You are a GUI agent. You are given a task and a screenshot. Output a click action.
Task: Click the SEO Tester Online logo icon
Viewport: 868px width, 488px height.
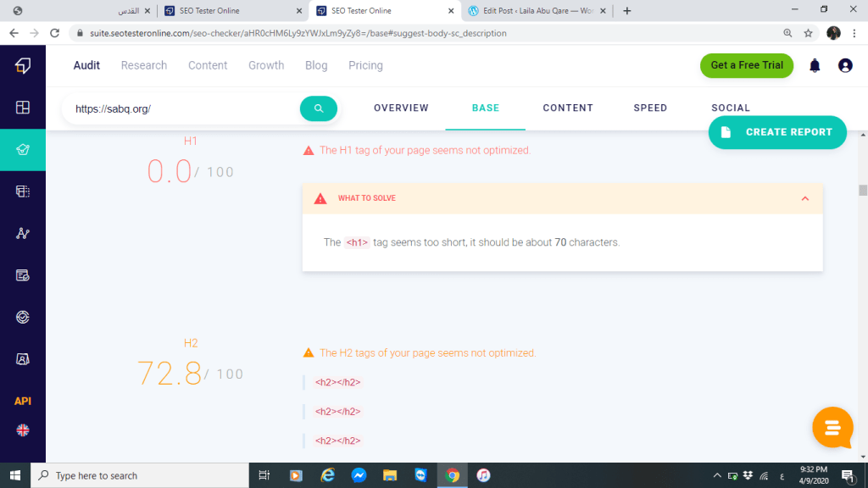tap(23, 66)
